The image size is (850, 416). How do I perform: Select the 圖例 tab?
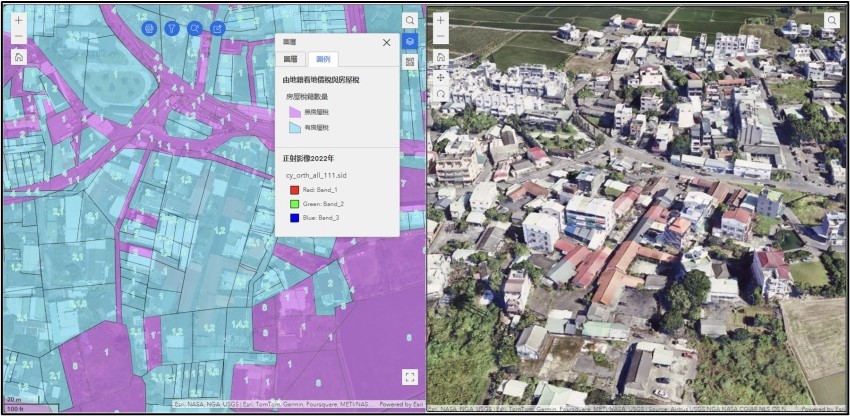coord(322,60)
